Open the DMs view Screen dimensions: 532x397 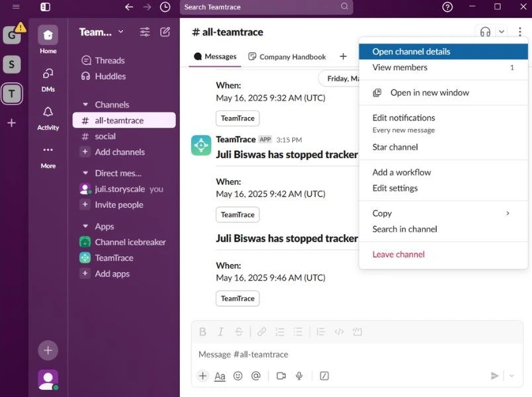click(48, 79)
